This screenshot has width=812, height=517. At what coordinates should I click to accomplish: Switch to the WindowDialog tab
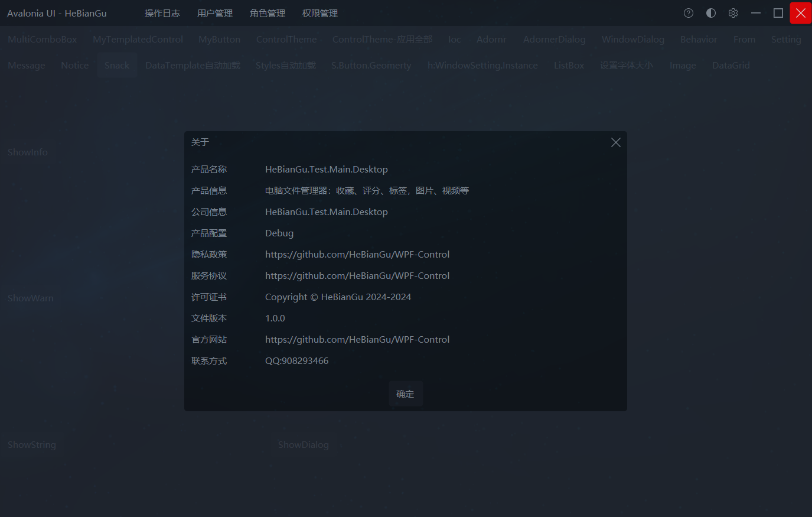pyautogui.click(x=633, y=40)
